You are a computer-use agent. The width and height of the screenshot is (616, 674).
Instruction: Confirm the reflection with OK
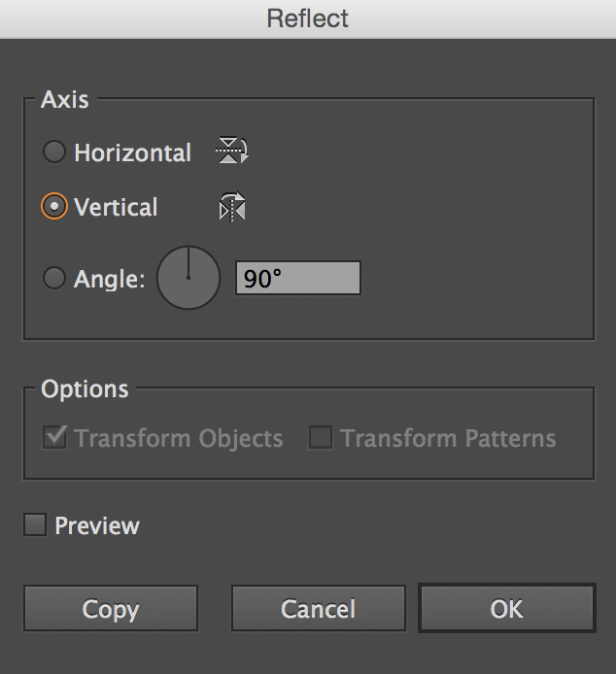(506, 609)
